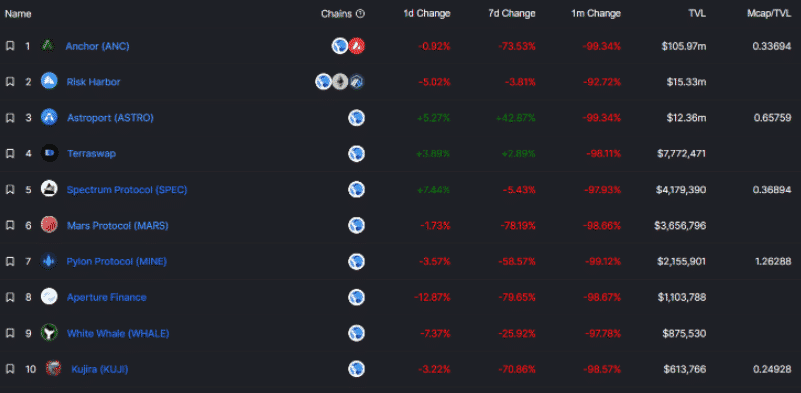
Task: Open the Aperture Finance link
Action: click(x=106, y=297)
